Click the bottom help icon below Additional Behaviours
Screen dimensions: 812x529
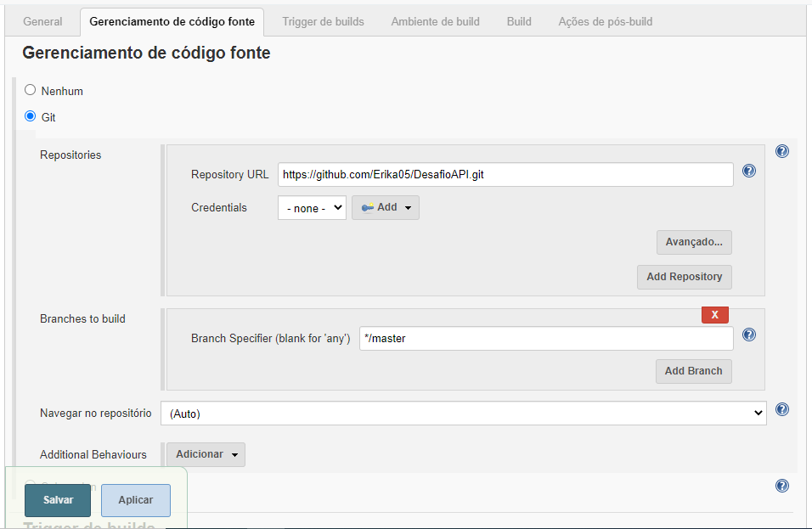[782, 486]
